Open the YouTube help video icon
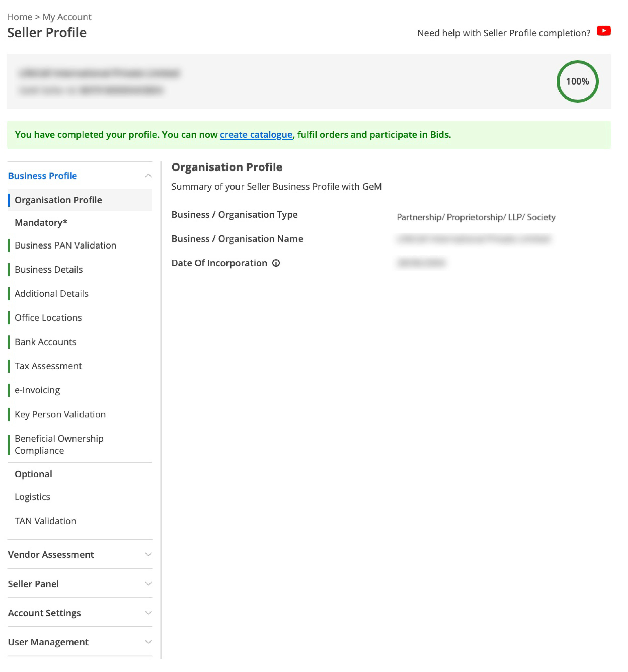Image resolution: width=628 pixels, height=672 pixels. click(604, 31)
